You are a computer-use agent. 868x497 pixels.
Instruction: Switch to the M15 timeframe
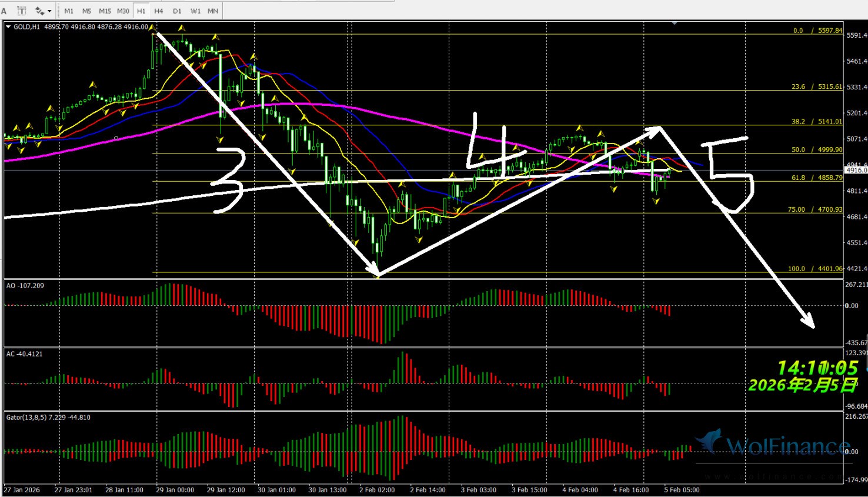pos(105,11)
